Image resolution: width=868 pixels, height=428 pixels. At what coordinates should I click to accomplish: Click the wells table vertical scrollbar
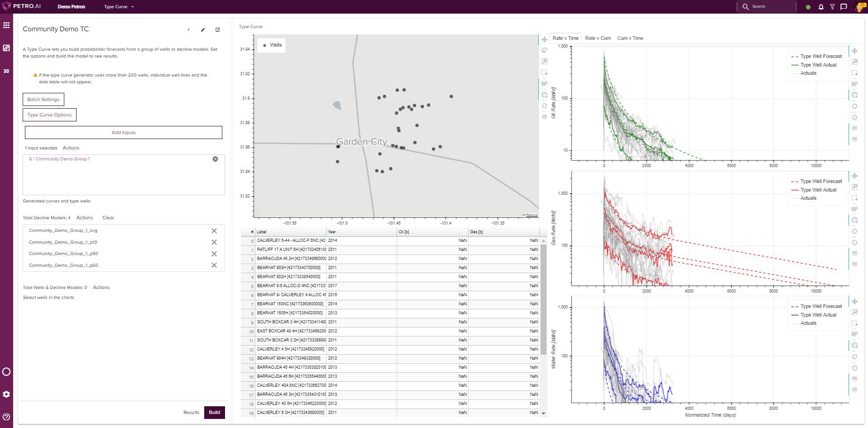pyautogui.click(x=543, y=299)
